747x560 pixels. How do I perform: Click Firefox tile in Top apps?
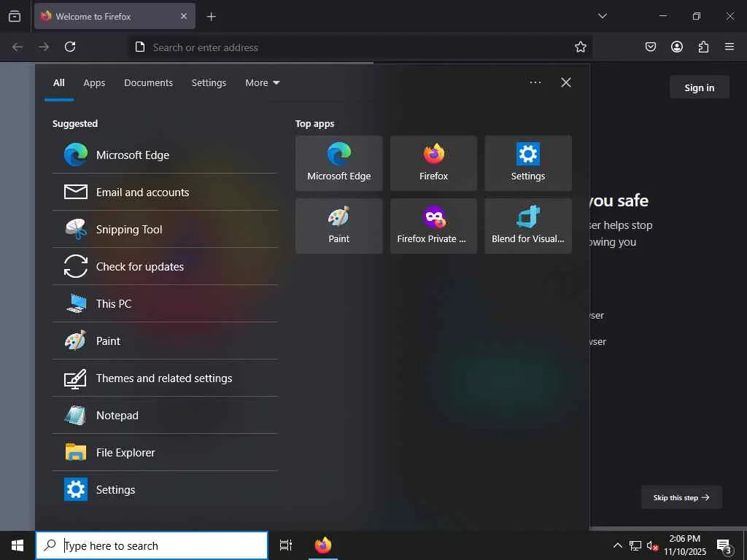(433, 163)
